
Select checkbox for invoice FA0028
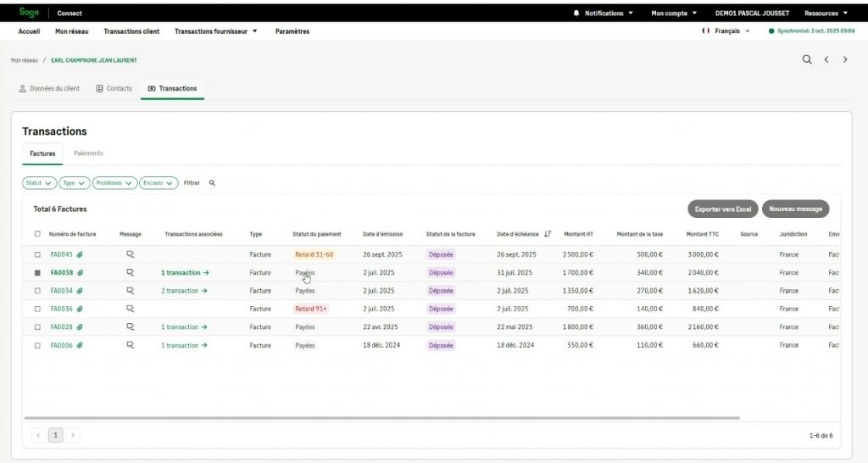tap(37, 327)
